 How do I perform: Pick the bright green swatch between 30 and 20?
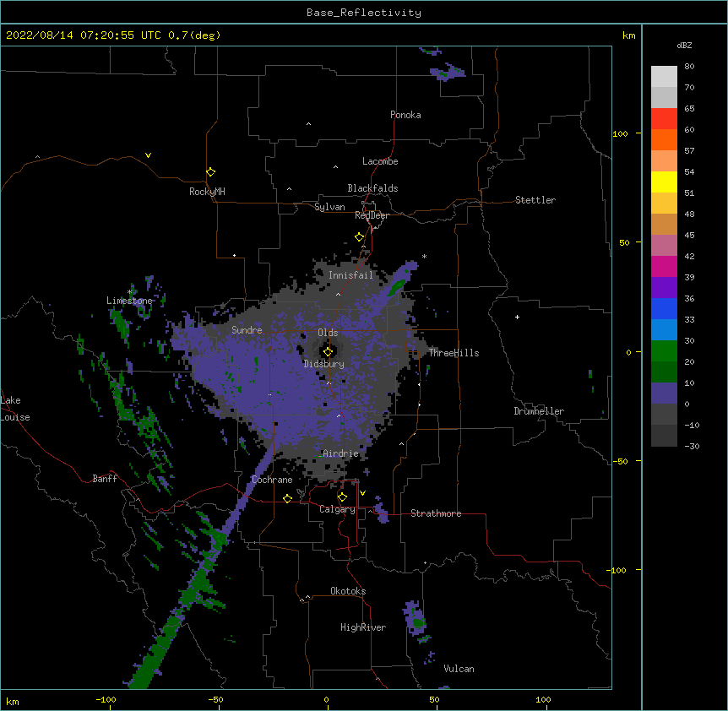664,351
